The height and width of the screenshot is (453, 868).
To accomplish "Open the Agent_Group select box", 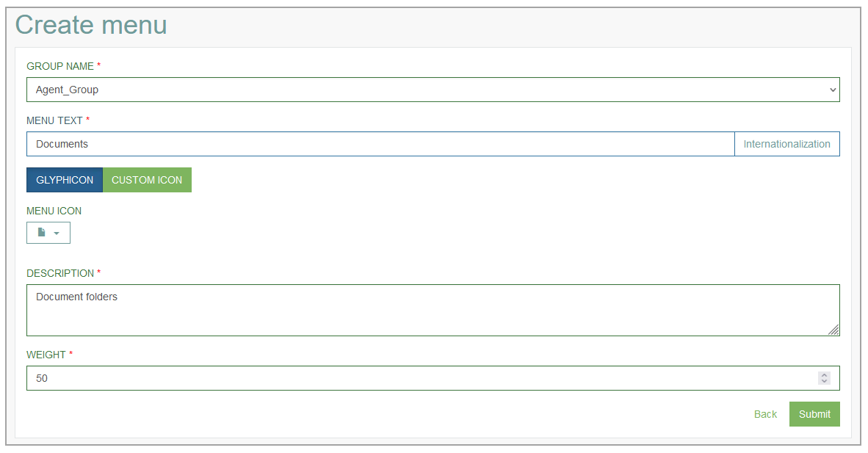I will [433, 90].
